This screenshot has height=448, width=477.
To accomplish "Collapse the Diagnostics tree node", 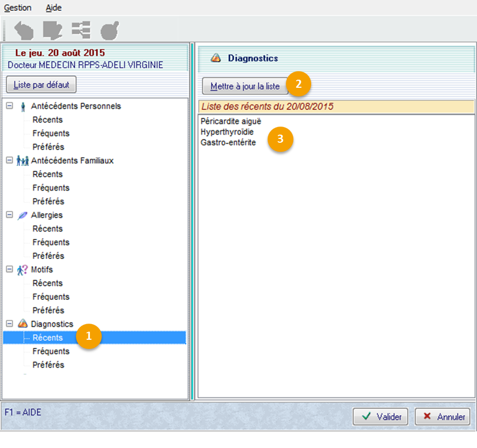I will [x=9, y=324].
